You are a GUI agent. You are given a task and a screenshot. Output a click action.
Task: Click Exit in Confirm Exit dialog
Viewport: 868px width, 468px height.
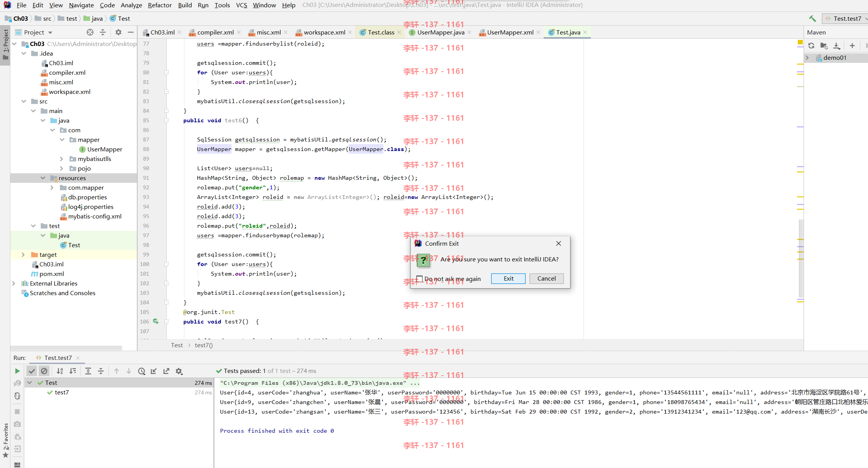[x=508, y=278]
